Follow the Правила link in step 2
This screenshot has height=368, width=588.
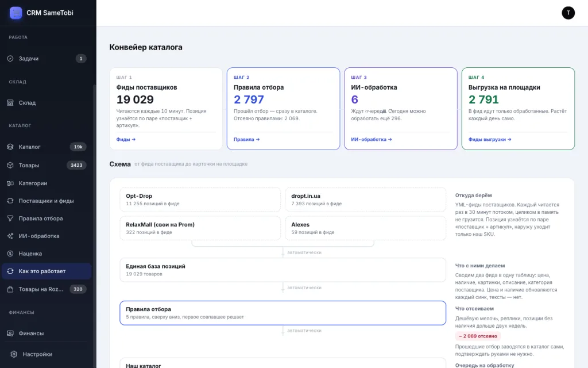246,139
